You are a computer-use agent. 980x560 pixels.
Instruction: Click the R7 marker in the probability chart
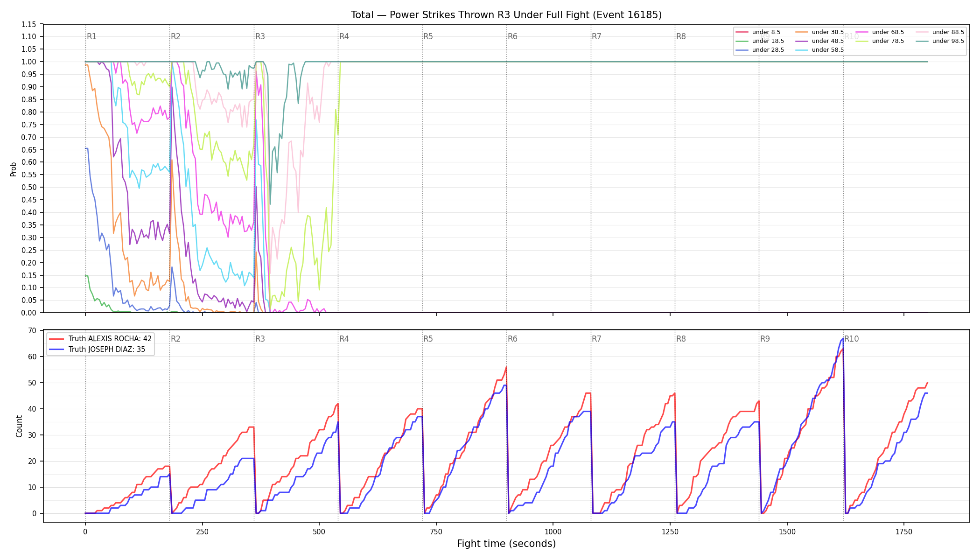click(596, 36)
